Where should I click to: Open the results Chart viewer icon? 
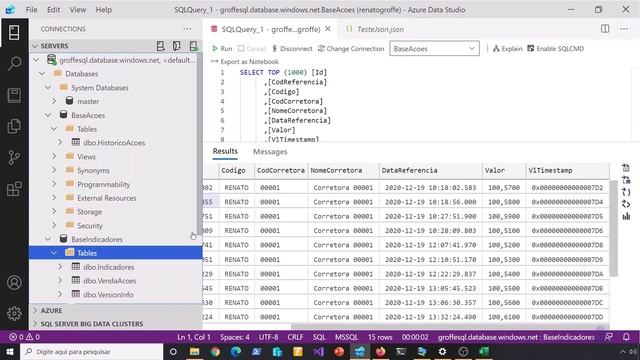(626, 216)
